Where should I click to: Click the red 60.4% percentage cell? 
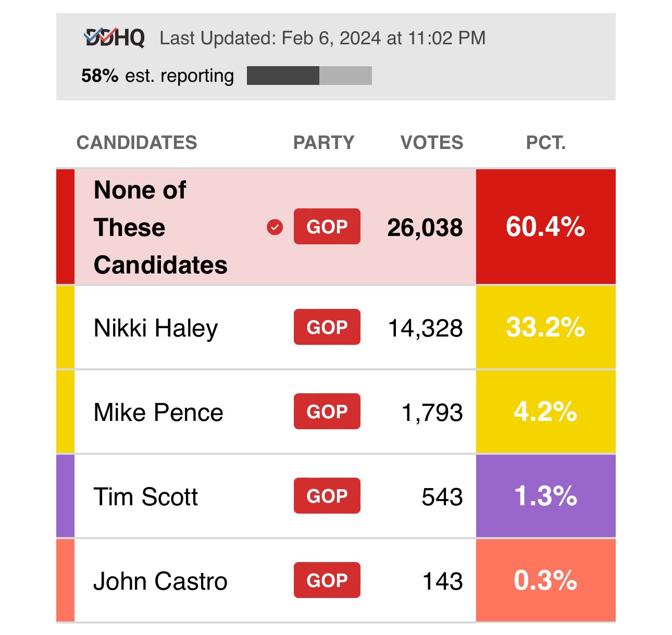coord(545,227)
